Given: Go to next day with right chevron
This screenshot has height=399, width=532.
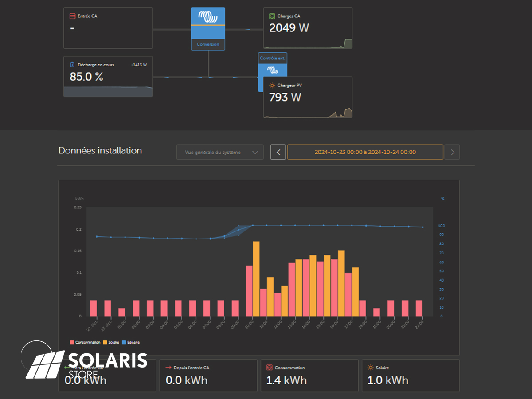Looking at the screenshot, I should (452, 152).
